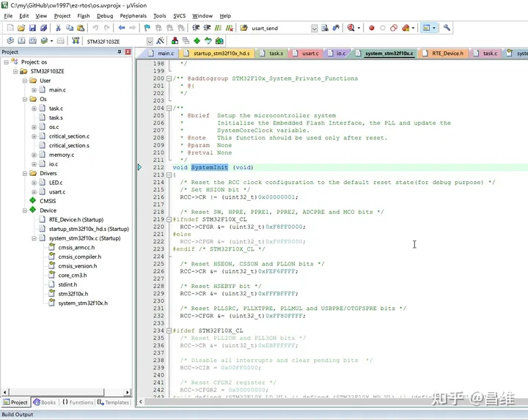Click the Indent selected lines icon
This screenshot has width=528, height=420.
(196, 28)
